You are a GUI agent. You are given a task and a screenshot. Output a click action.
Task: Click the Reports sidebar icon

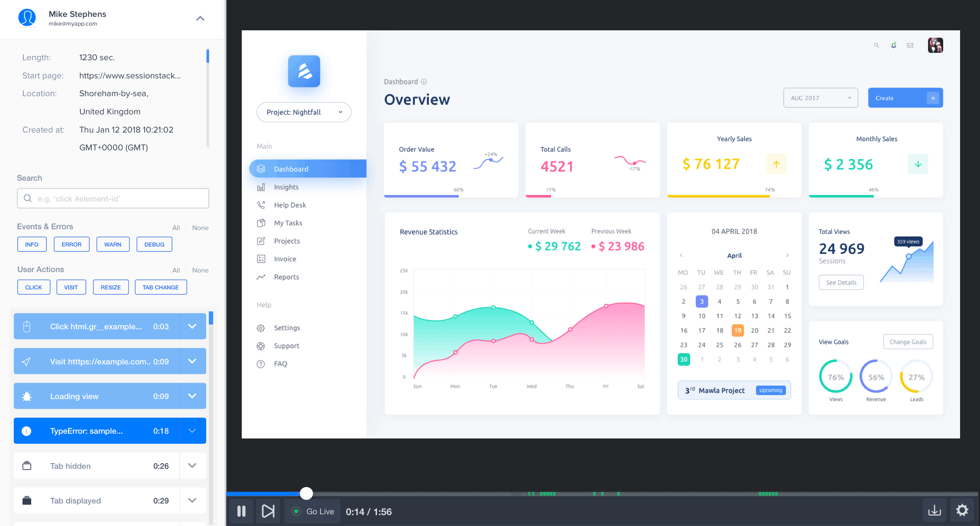coord(261,277)
